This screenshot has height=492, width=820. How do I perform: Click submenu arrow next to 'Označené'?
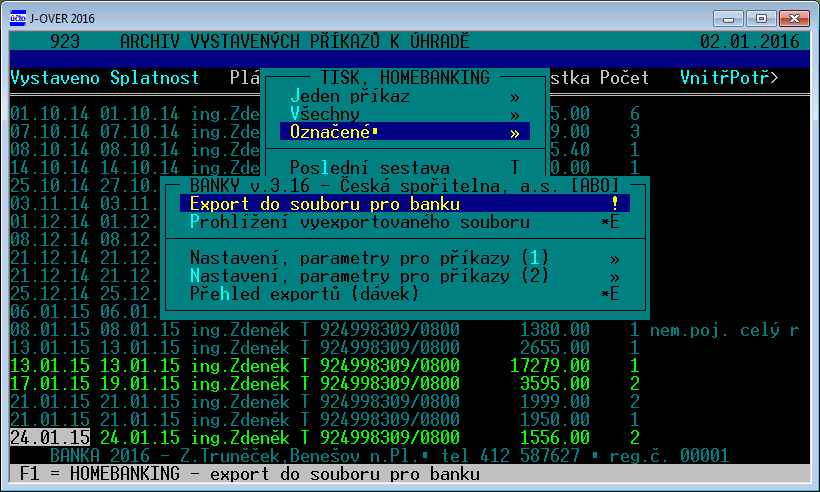click(x=515, y=133)
